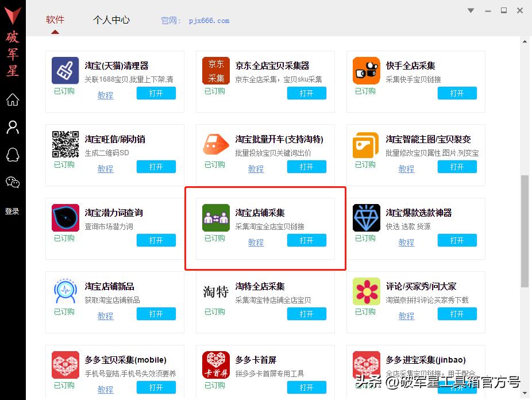Open 淘宝店铺采集 with 打开 button
532x400 pixels.
[306, 240]
